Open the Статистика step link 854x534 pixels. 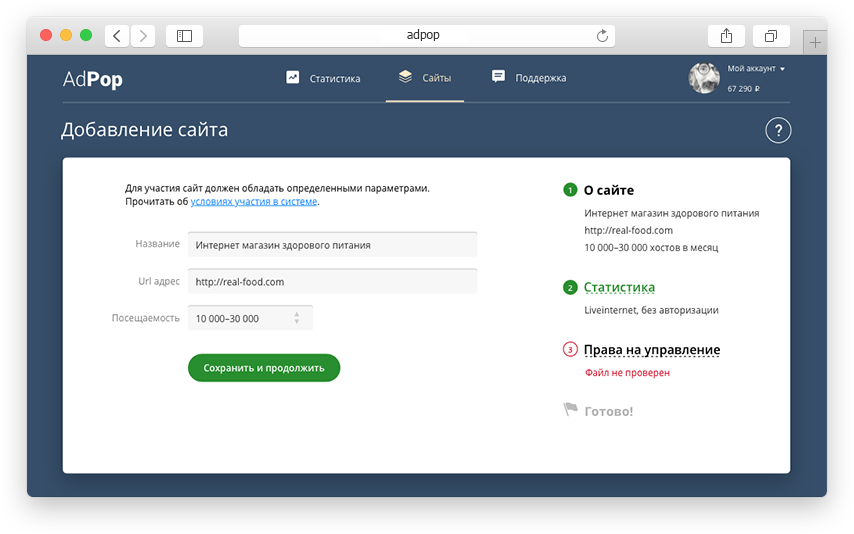point(619,287)
